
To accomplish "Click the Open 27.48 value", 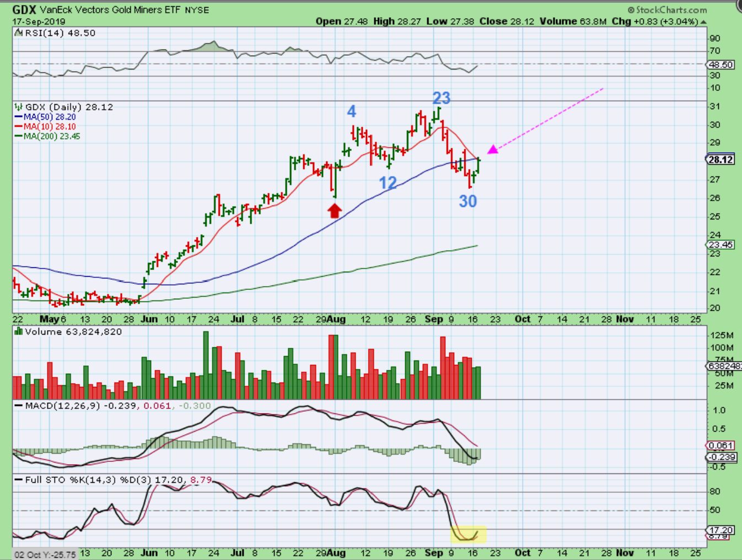I will [x=341, y=21].
